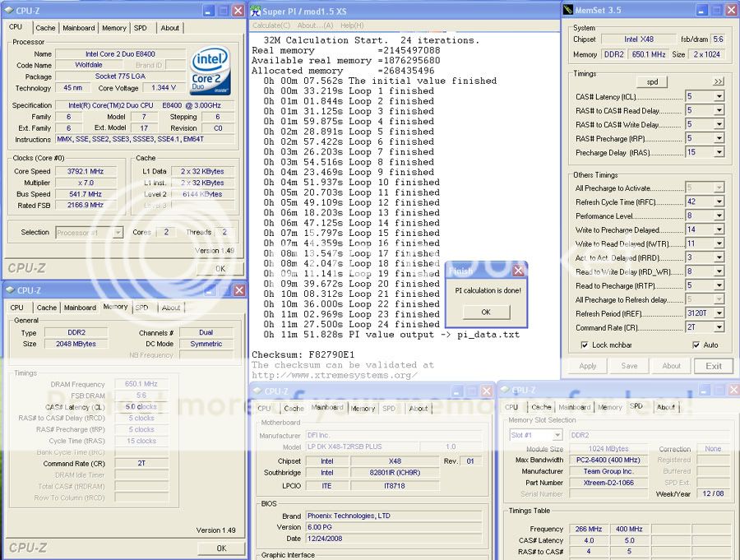Expand MemSet timings with the >> button
740x560 pixels.
point(719,81)
